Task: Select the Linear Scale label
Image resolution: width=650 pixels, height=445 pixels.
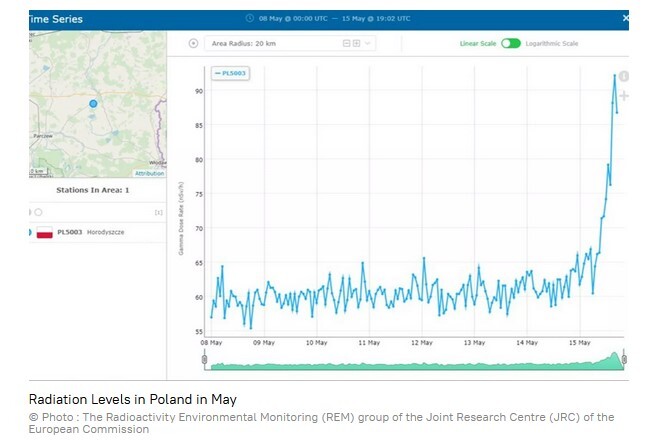Action: (478, 44)
